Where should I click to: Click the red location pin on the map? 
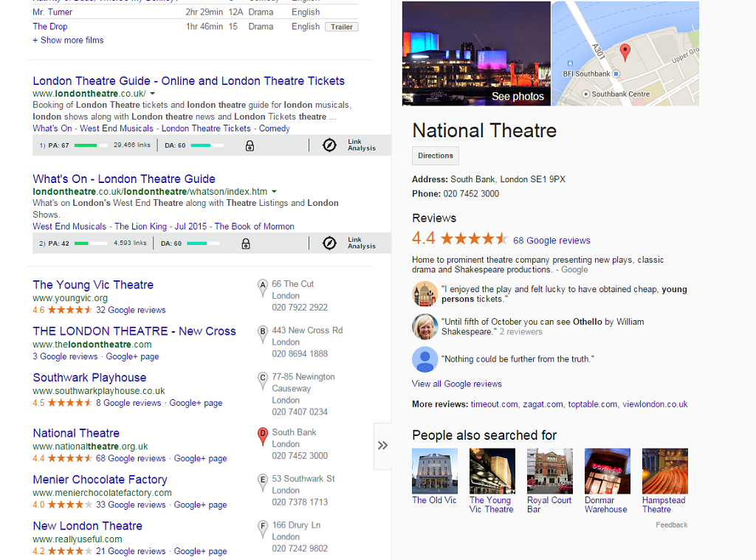625,52
